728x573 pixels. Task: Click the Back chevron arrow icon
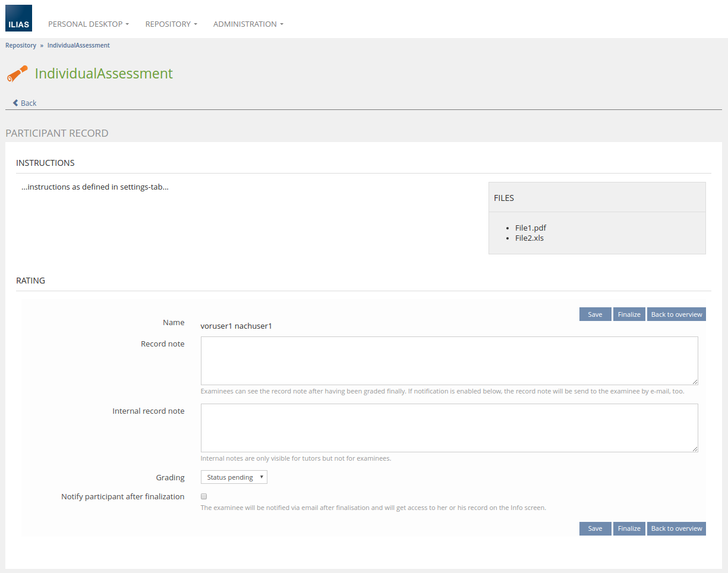(15, 103)
